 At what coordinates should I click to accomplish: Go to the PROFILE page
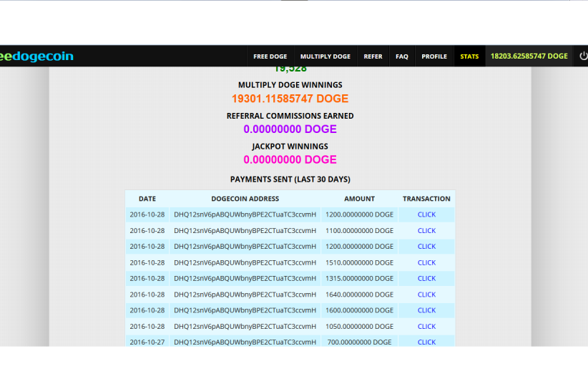pos(433,56)
